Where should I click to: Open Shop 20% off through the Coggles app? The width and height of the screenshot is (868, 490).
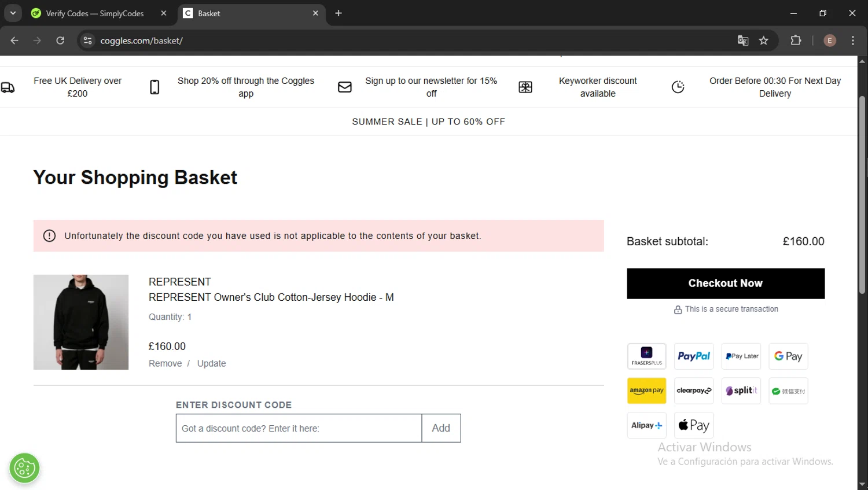click(246, 87)
